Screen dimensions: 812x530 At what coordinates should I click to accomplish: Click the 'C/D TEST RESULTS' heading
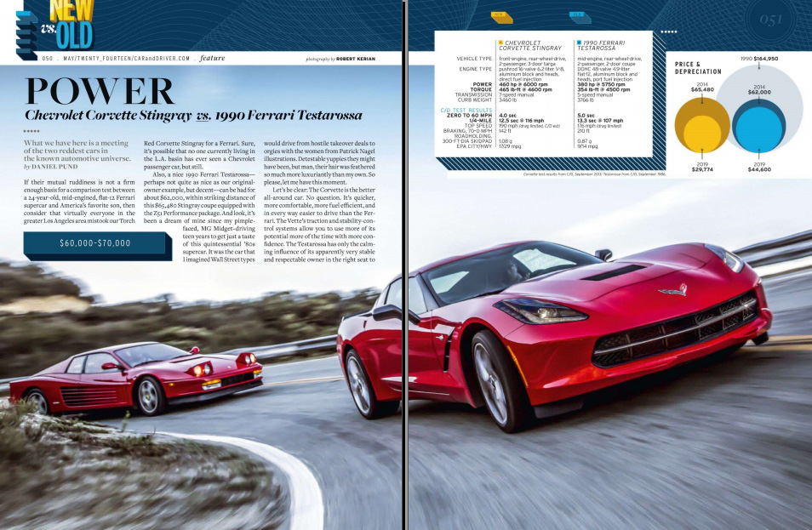coord(466,111)
